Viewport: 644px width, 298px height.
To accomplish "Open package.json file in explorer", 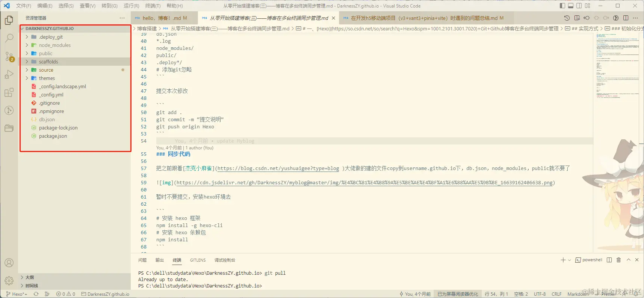I will (53, 136).
